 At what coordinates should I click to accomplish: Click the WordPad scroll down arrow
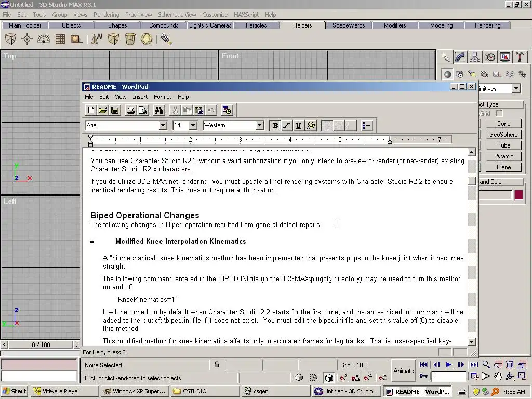(472, 342)
